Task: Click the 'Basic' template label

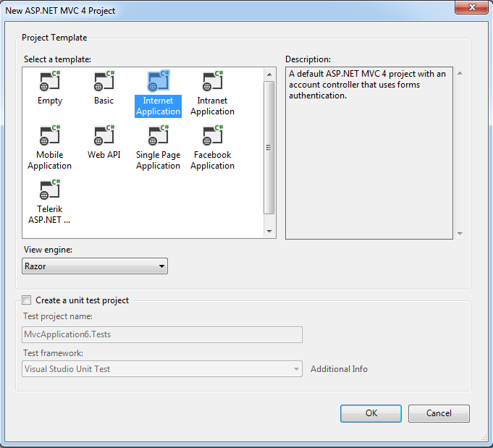Action: pos(104,101)
